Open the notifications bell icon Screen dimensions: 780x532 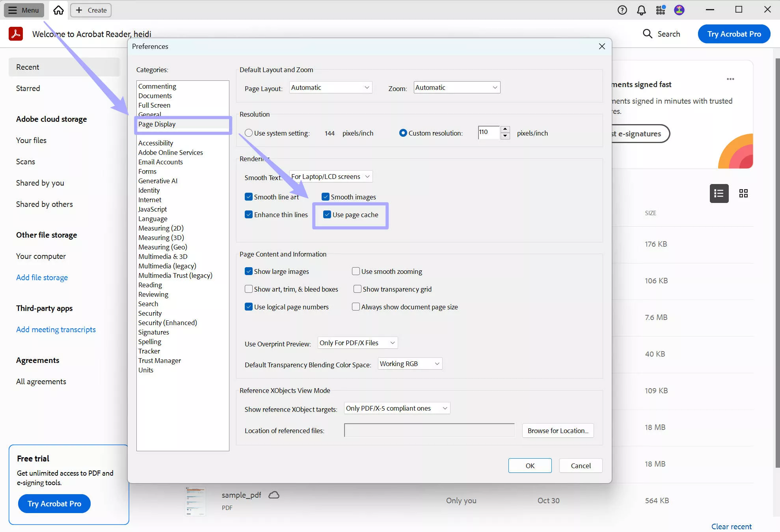point(641,10)
